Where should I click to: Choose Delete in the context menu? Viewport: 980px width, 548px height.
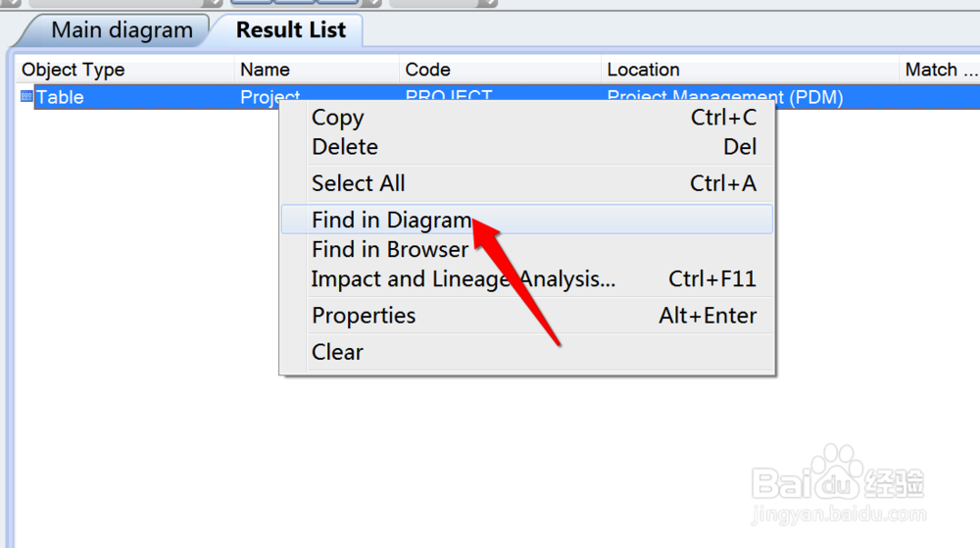click(x=345, y=147)
